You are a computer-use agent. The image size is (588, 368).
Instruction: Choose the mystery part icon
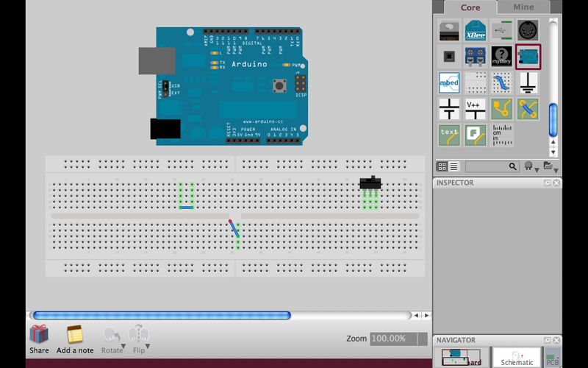[x=501, y=57]
